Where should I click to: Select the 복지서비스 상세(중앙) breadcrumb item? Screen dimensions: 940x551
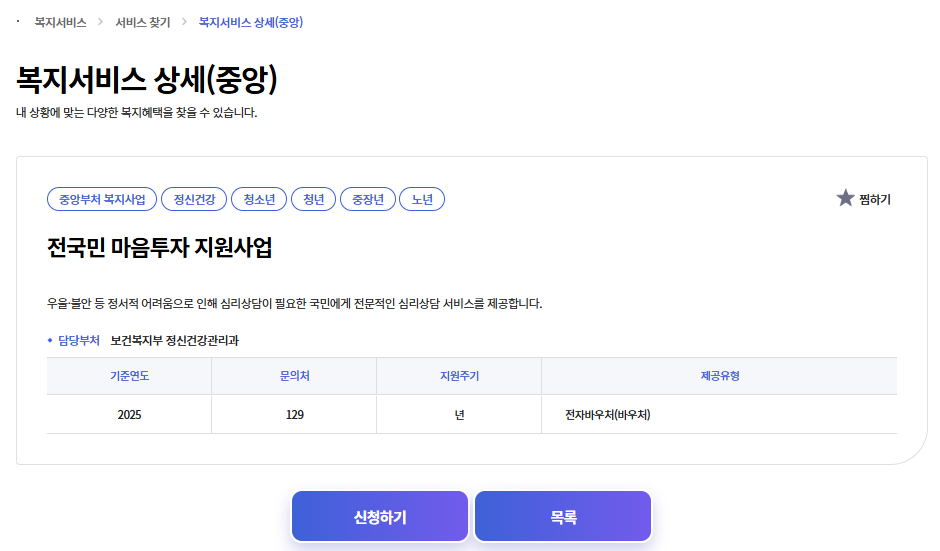click(251, 22)
